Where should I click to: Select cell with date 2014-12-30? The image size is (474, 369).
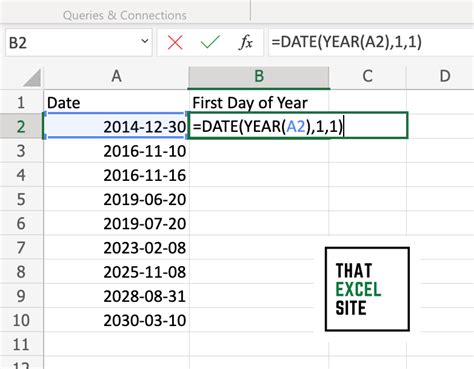tap(116, 127)
